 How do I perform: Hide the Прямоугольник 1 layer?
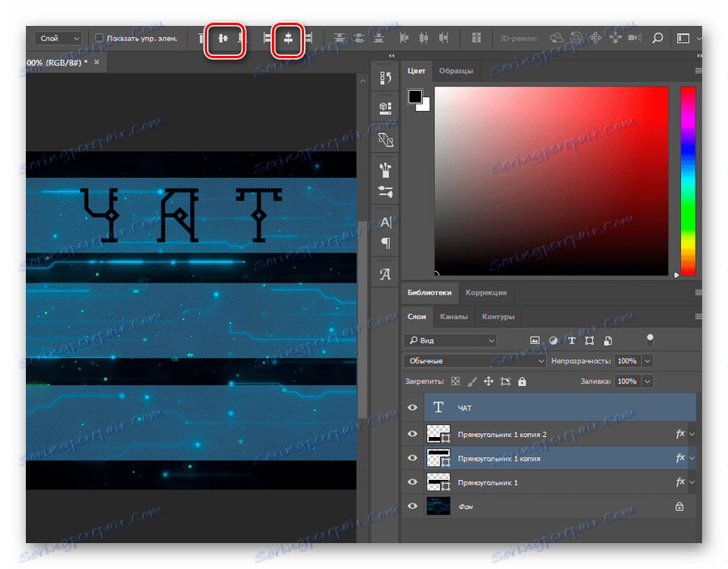click(413, 482)
